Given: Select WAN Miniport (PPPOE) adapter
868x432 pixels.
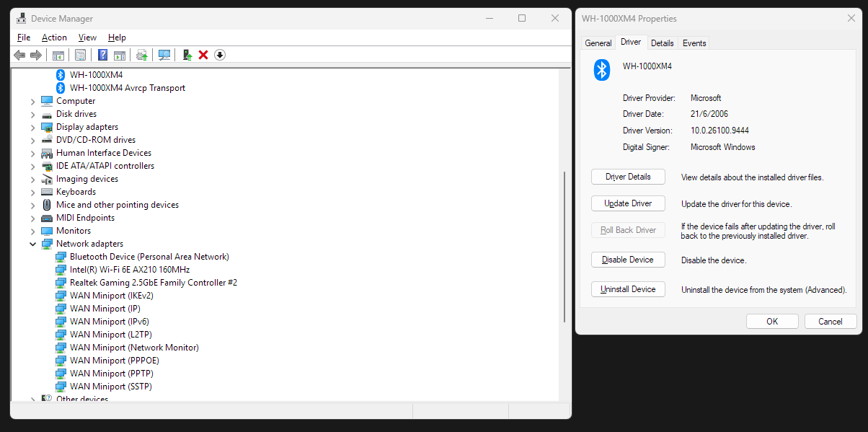Looking at the screenshot, I should point(115,361).
